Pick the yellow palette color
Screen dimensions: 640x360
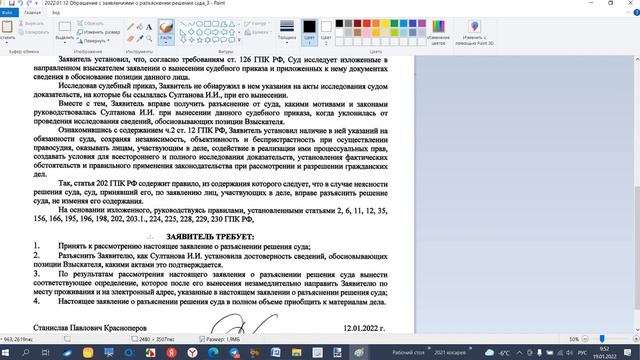click(385, 23)
